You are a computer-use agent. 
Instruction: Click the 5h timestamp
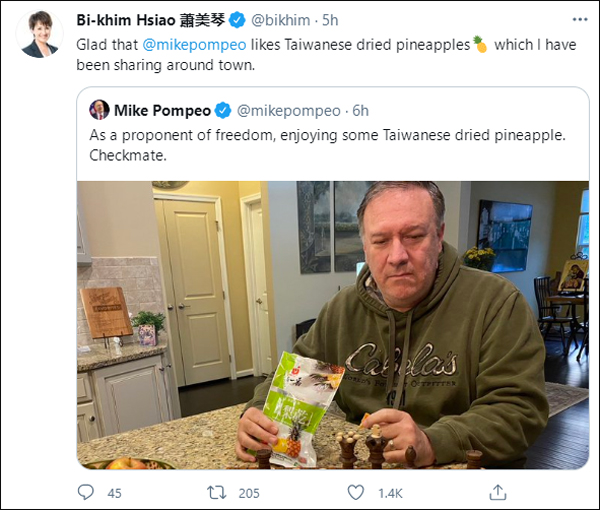click(330, 20)
